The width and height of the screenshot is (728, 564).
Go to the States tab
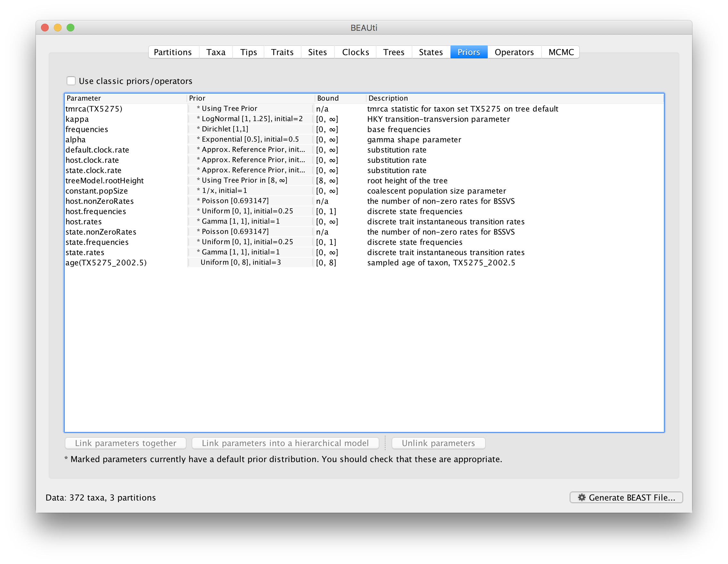(431, 52)
